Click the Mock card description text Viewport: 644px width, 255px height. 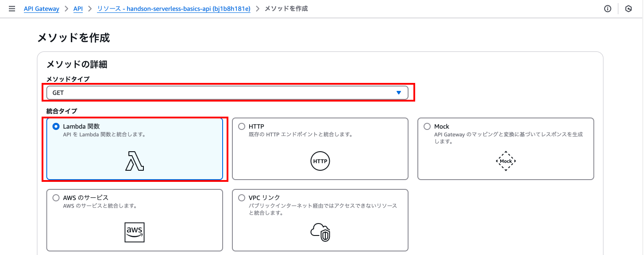(509, 138)
